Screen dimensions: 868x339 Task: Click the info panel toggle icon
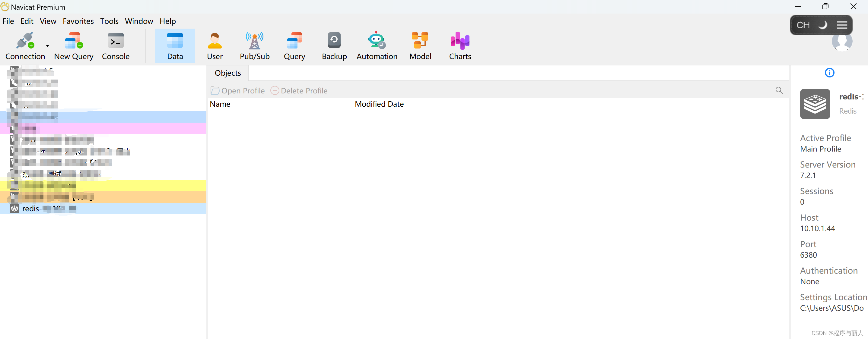pyautogui.click(x=830, y=73)
